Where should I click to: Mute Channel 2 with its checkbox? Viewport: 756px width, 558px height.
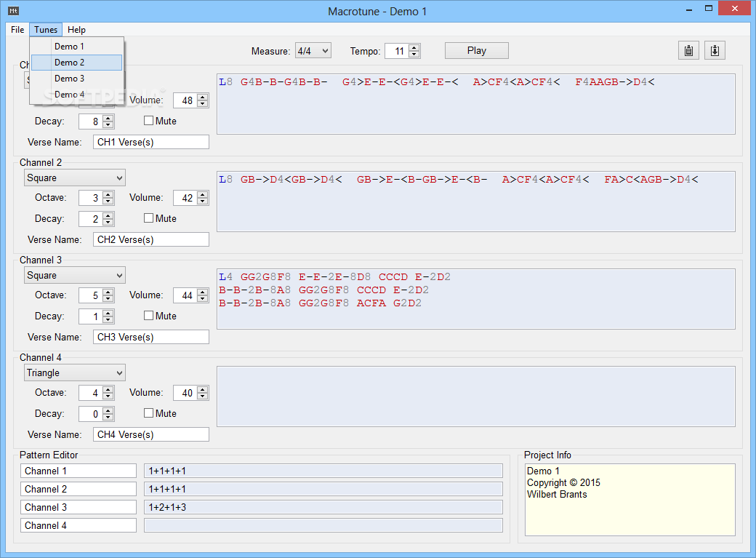(x=148, y=218)
